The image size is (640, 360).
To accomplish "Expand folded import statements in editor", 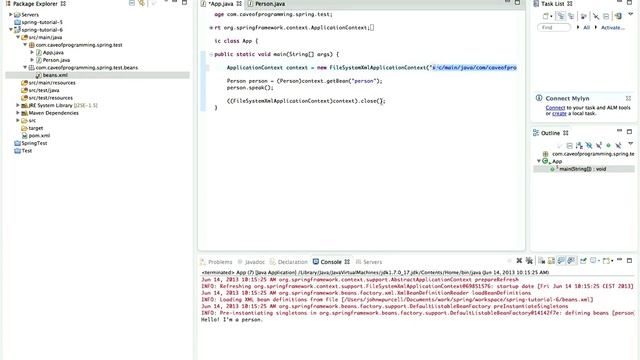I will [211, 28].
